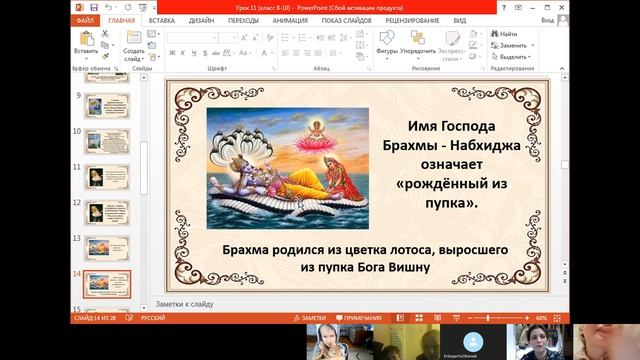Open the font color dropdown

click(272, 53)
